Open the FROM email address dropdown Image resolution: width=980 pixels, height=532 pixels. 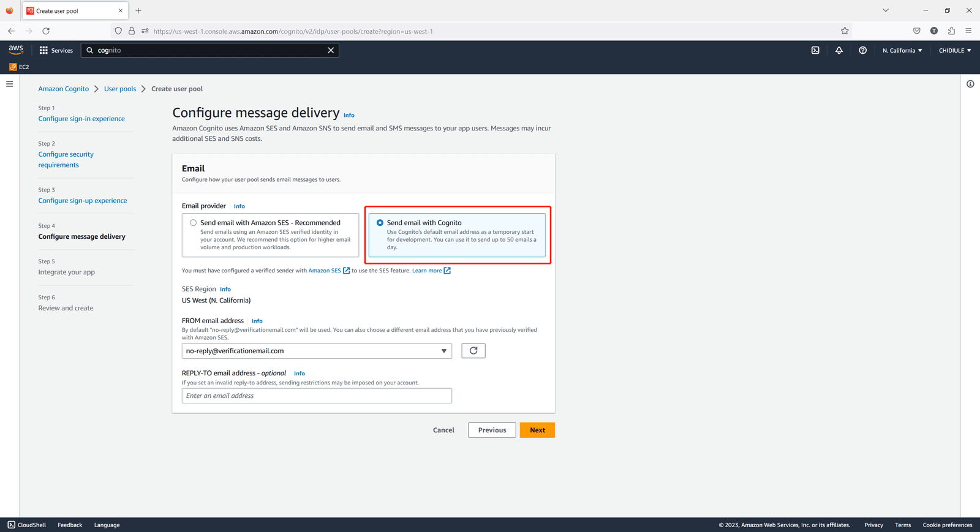[317, 351]
